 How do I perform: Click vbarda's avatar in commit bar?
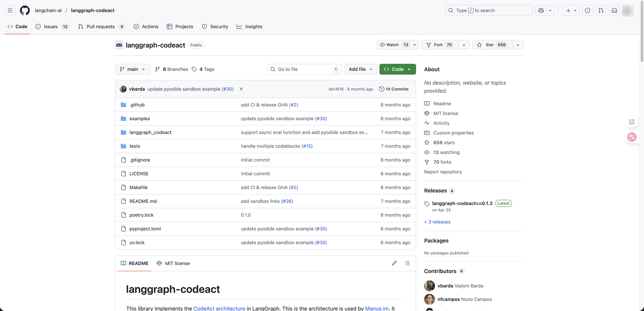tap(123, 89)
